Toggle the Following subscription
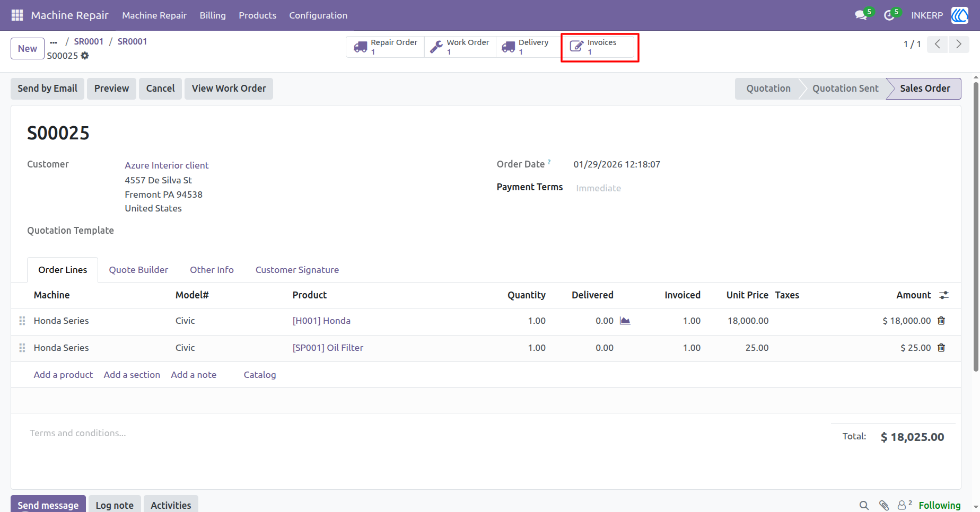 [x=939, y=506]
